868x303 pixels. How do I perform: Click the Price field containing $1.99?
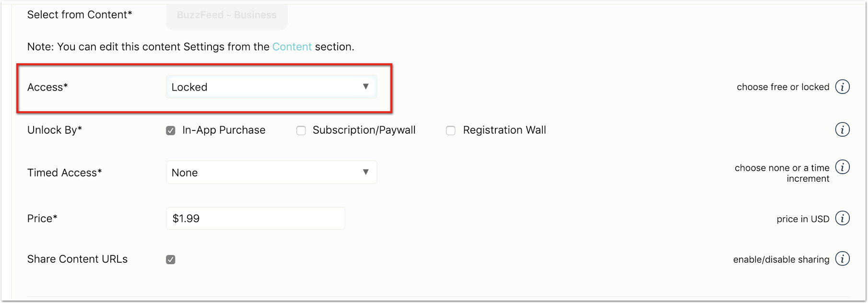(256, 218)
